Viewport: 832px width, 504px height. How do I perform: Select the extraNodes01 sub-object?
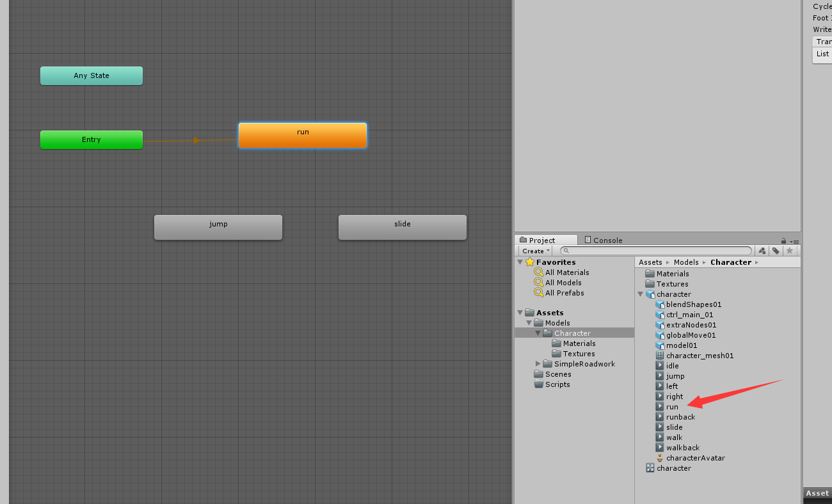tap(686, 325)
